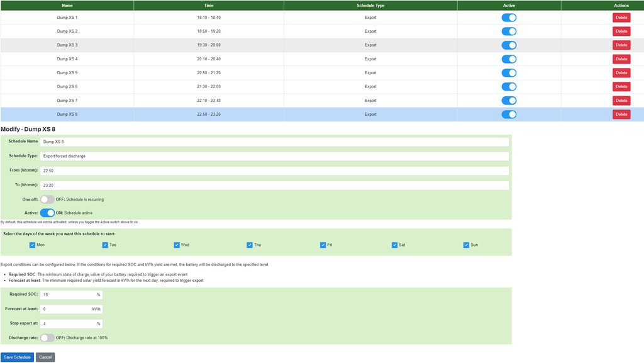Click the Cancel button
The width and height of the screenshot is (644, 363).
tap(45, 357)
